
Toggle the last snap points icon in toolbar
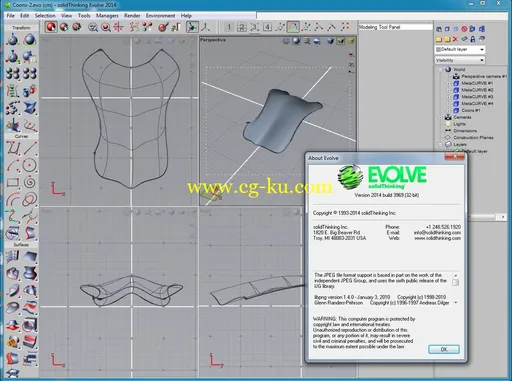(345, 27)
